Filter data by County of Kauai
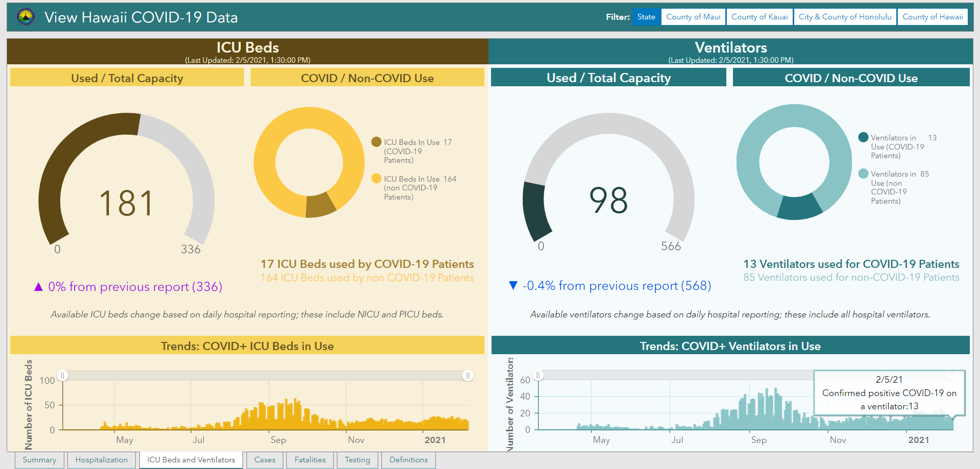The height and width of the screenshot is (469, 980). tap(759, 17)
